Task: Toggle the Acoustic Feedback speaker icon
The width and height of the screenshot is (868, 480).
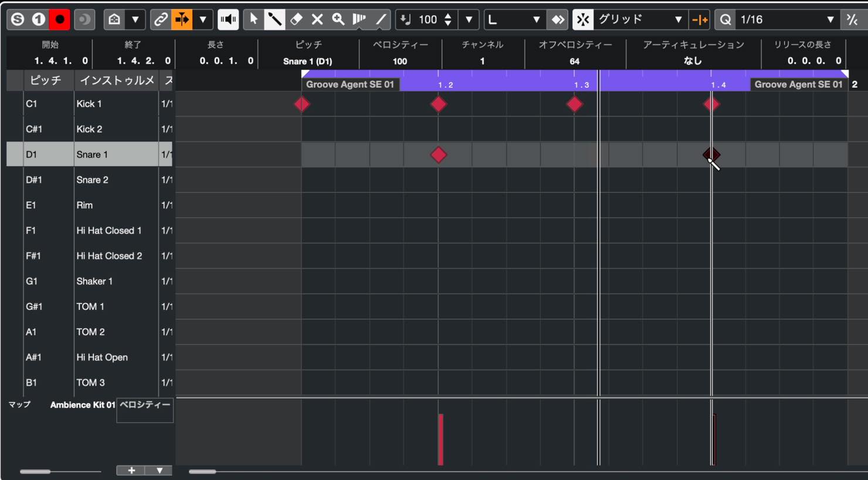Action: click(x=228, y=19)
